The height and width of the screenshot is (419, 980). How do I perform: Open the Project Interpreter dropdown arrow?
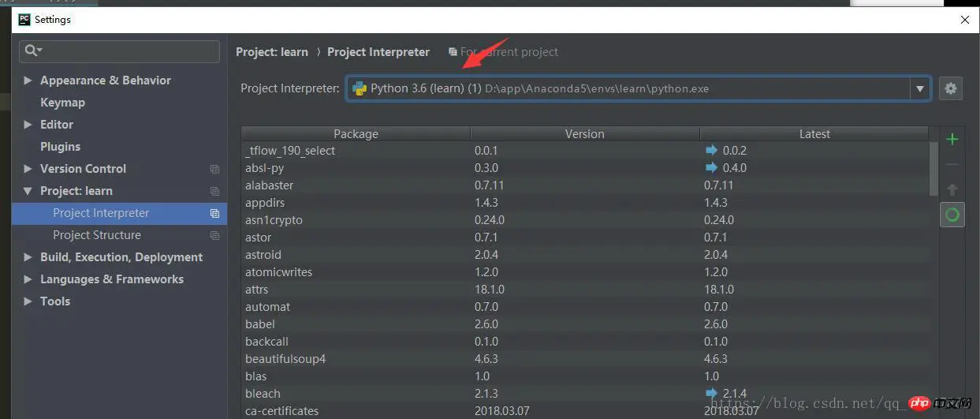pyautogui.click(x=919, y=89)
